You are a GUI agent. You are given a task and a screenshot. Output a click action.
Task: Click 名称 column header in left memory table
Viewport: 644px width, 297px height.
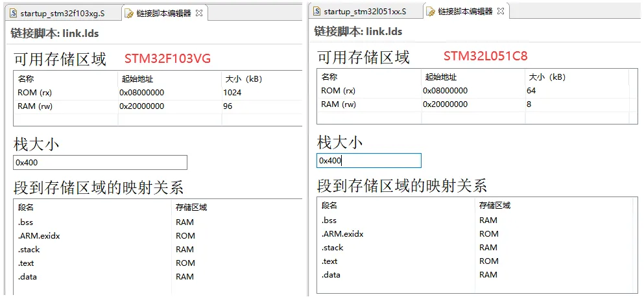coord(25,79)
